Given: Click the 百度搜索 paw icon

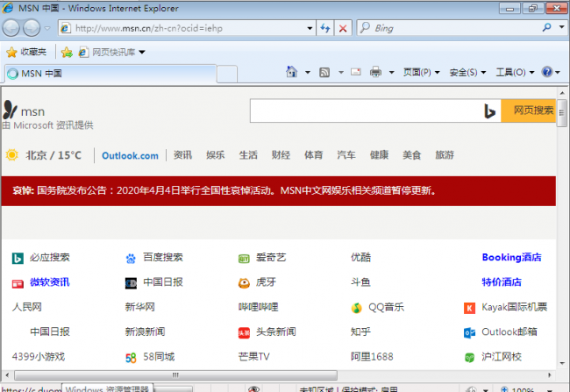Looking at the screenshot, I should [x=131, y=259].
